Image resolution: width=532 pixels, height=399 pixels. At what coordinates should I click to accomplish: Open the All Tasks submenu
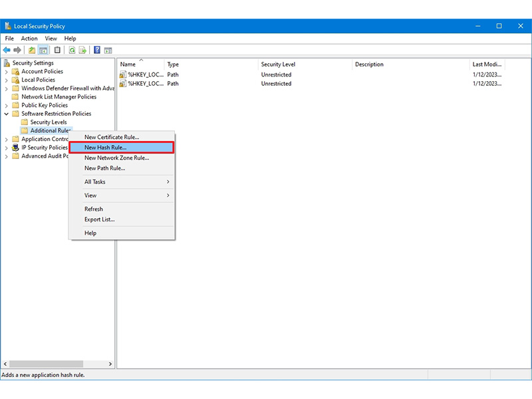pos(122,182)
